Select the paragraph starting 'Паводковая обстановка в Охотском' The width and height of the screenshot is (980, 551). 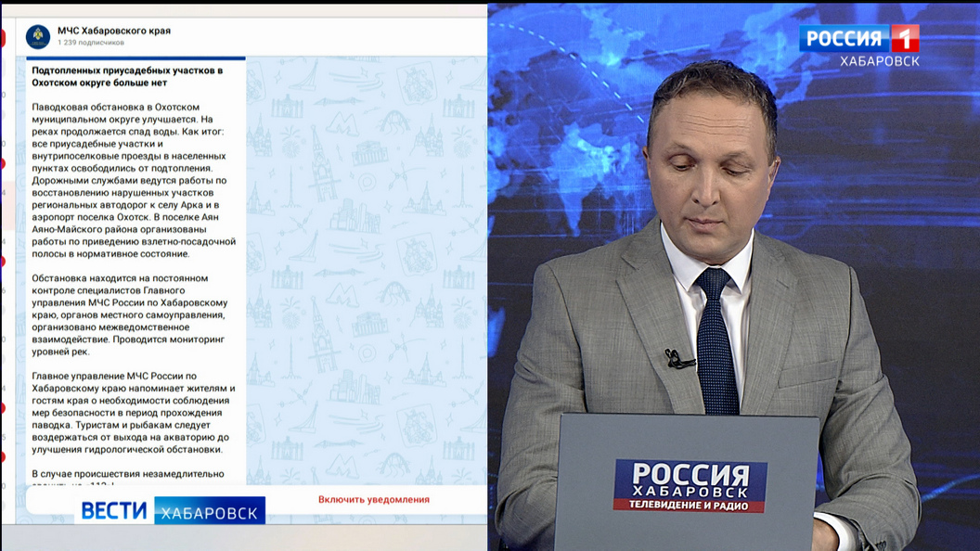pyautogui.click(x=134, y=180)
